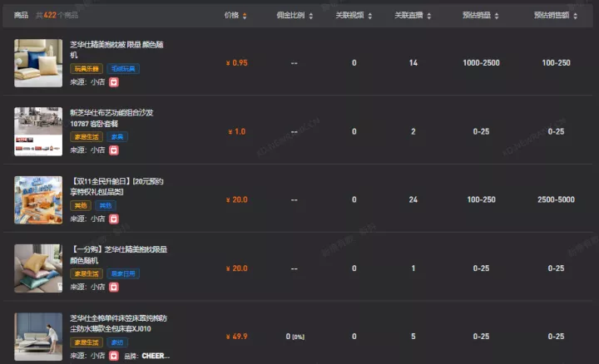Select the 玩具乐器 category tag

(87, 69)
